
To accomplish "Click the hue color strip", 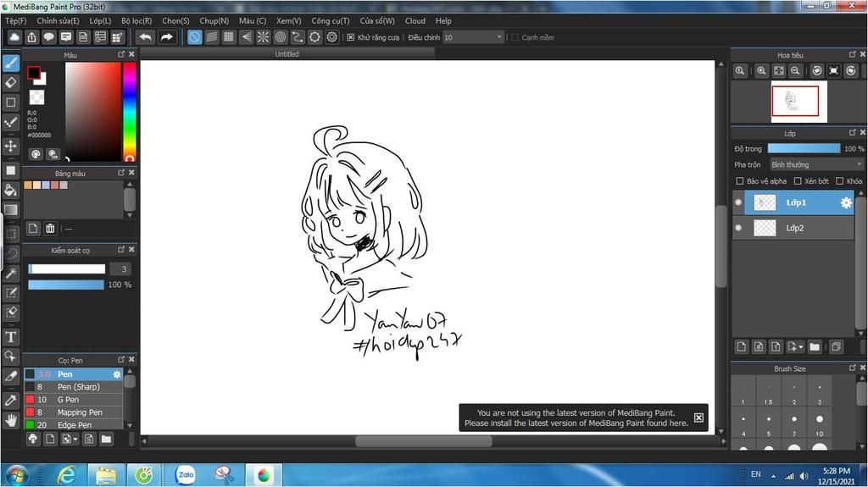I will click(130, 111).
